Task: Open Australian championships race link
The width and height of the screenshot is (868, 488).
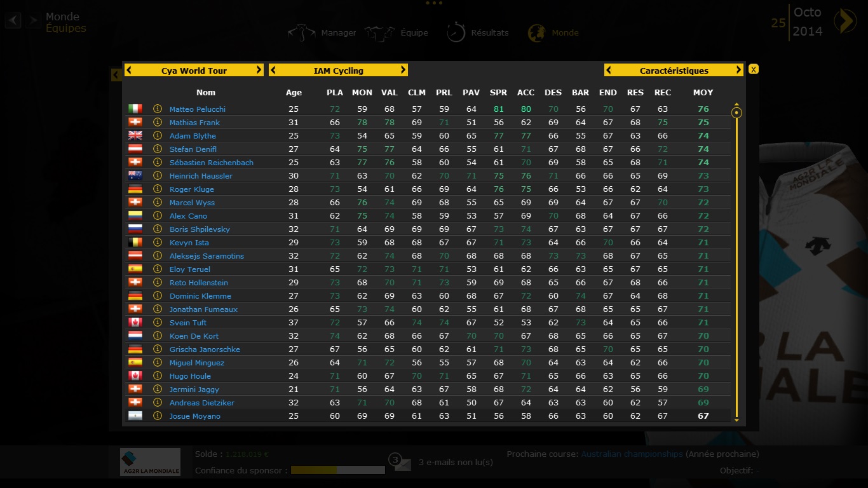Action: pos(632,454)
